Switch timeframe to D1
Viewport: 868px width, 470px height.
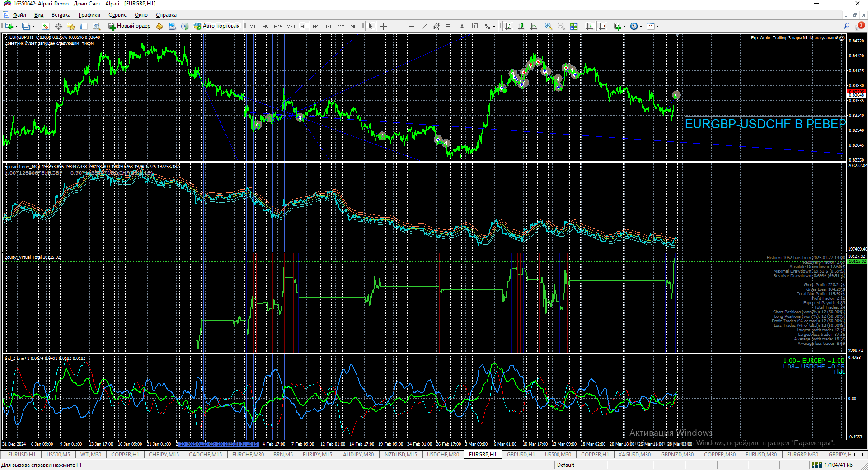tap(328, 26)
